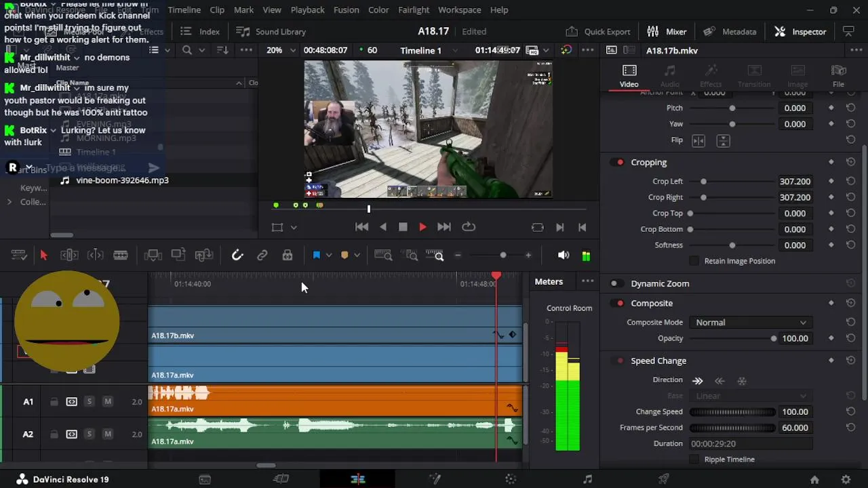Click the custom zoom magnifier icon
The width and height of the screenshot is (868, 488).
tap(435, 256)
